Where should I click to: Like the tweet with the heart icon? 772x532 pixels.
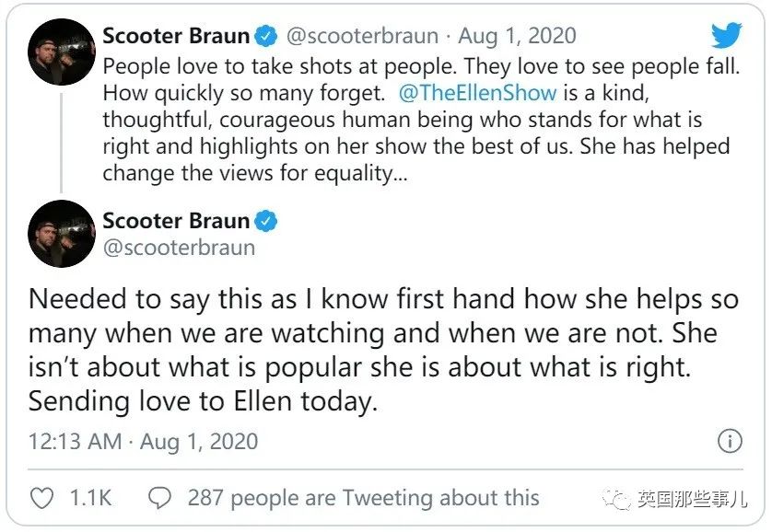pyautogui.click(x=42, y=498)
